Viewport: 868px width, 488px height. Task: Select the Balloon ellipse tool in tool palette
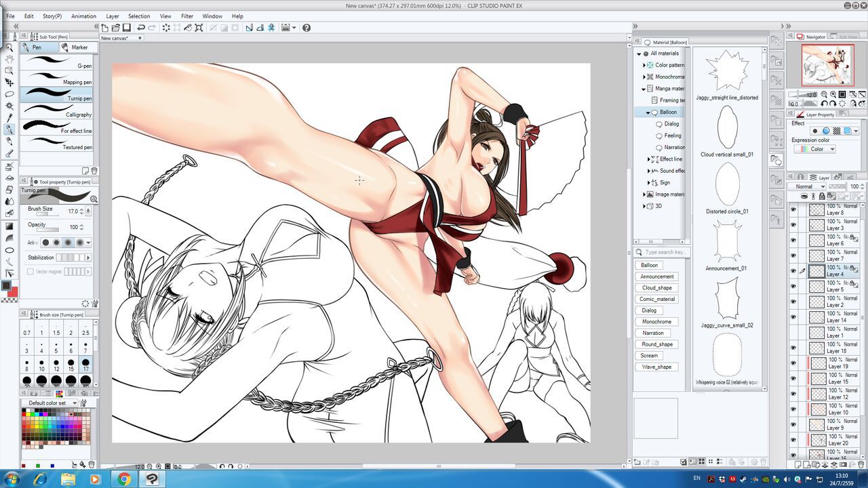tap(9, 249)
